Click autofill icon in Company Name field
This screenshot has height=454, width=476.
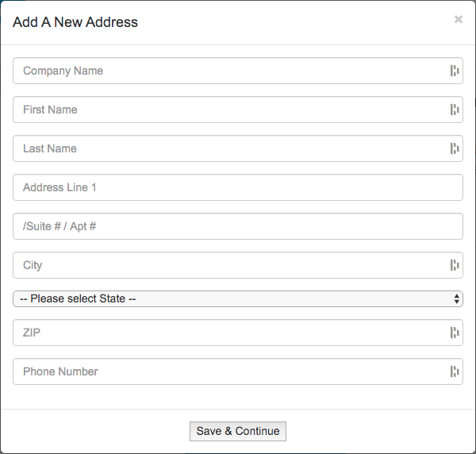455,71
